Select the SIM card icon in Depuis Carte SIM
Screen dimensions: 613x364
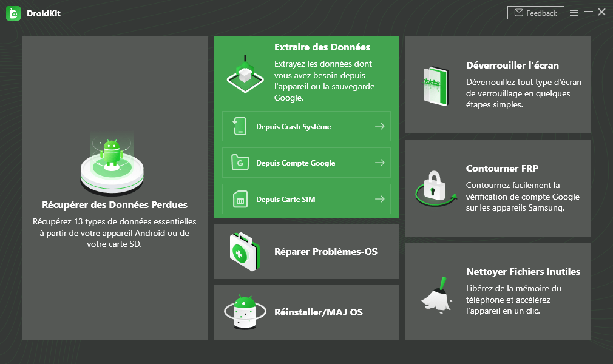click(x=239, y=199)
